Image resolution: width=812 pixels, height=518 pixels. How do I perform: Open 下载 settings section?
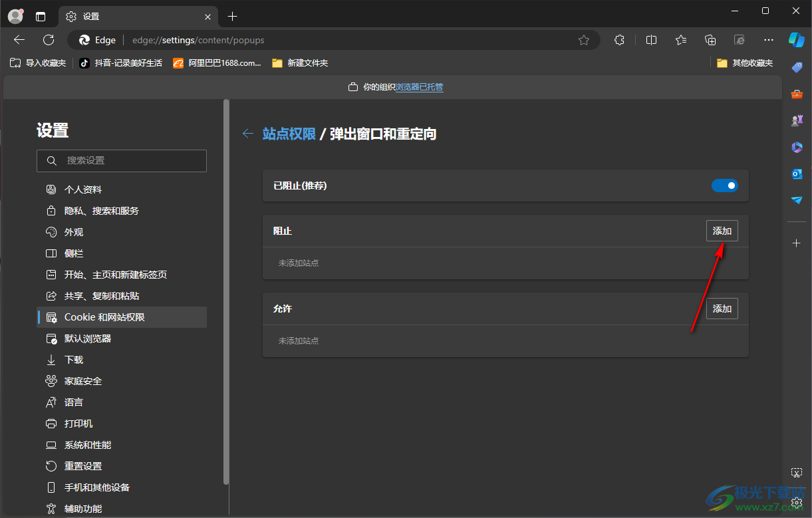(x=122, y=360)
